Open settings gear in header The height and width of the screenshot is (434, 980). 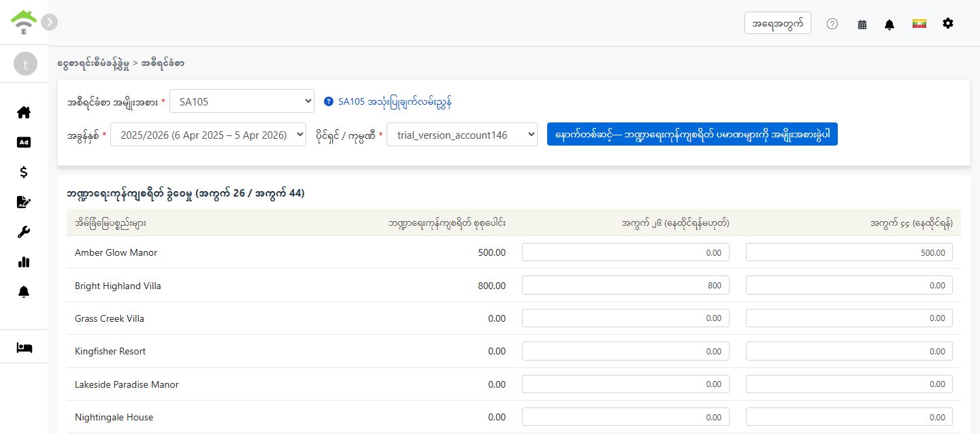coord(948,23)
